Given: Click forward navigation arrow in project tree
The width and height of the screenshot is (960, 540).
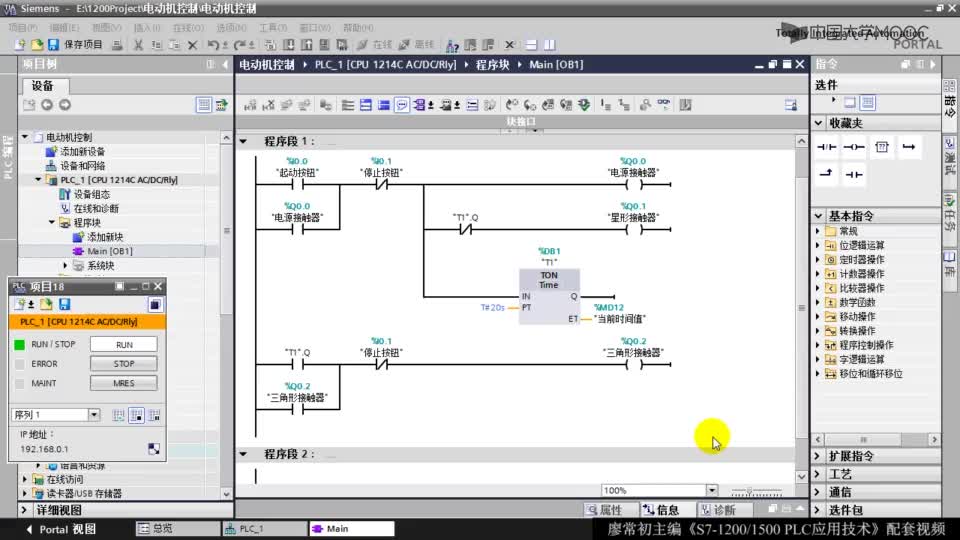Looking at the screenshot, I should [64, 105].
